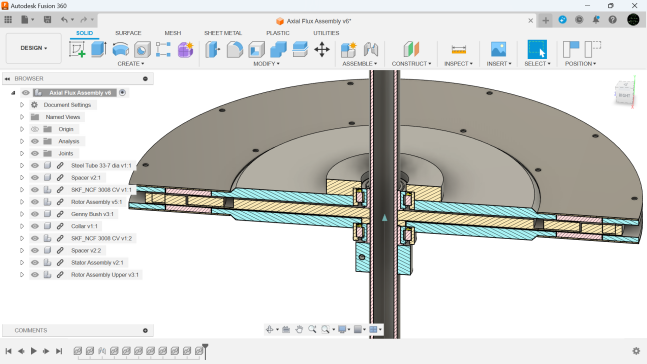Screen dimensions: 647x364
Task: Select the Move/Copy tool
Action: pyautogui.click(x=322, y=50)
